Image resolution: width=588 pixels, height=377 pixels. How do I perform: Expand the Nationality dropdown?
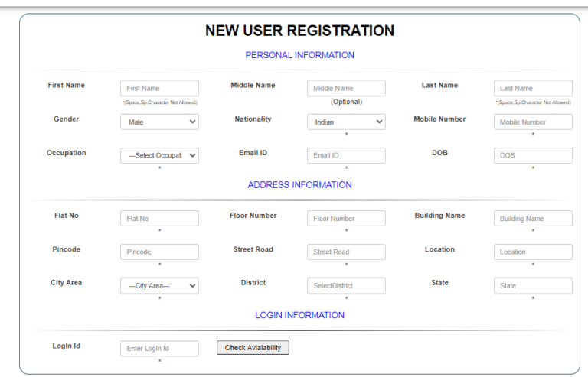[346, 122]
